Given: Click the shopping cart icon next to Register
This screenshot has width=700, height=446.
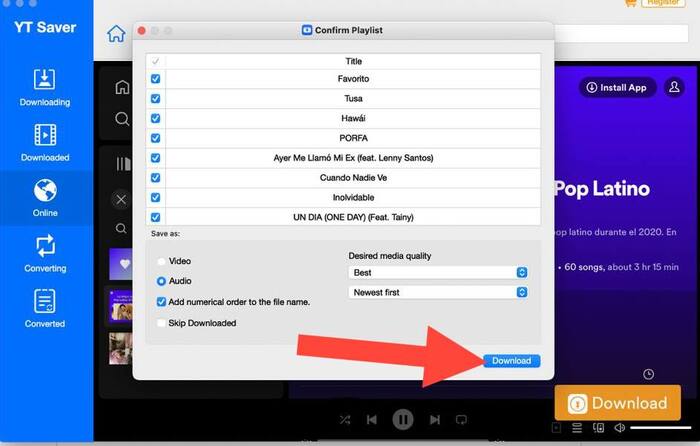Looking at the screenshot, I should click(x=631, y=3).
